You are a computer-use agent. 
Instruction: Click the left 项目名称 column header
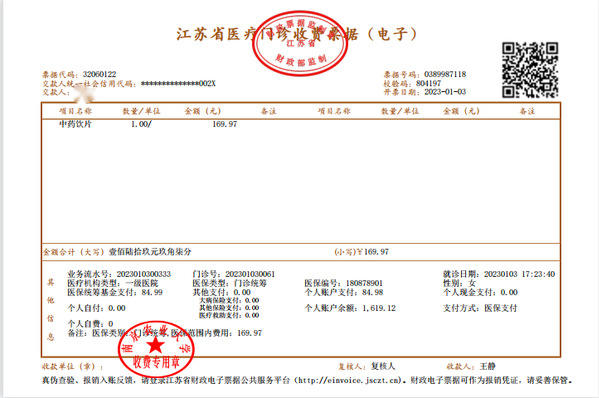click(x=75, y=111)
